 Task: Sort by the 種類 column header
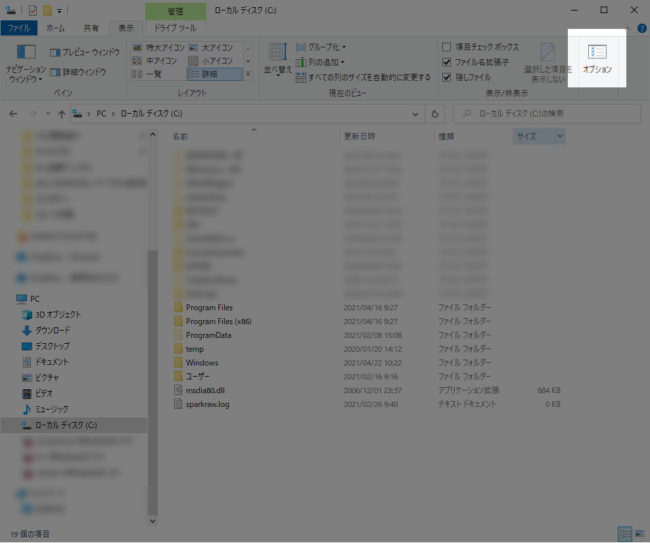(446, 136)
